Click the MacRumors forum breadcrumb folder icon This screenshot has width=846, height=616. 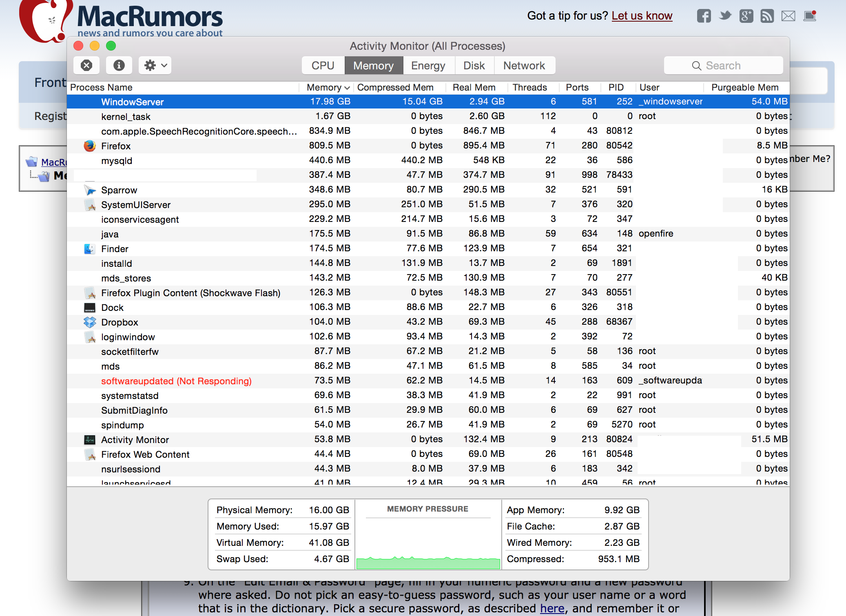coord(31,162)
